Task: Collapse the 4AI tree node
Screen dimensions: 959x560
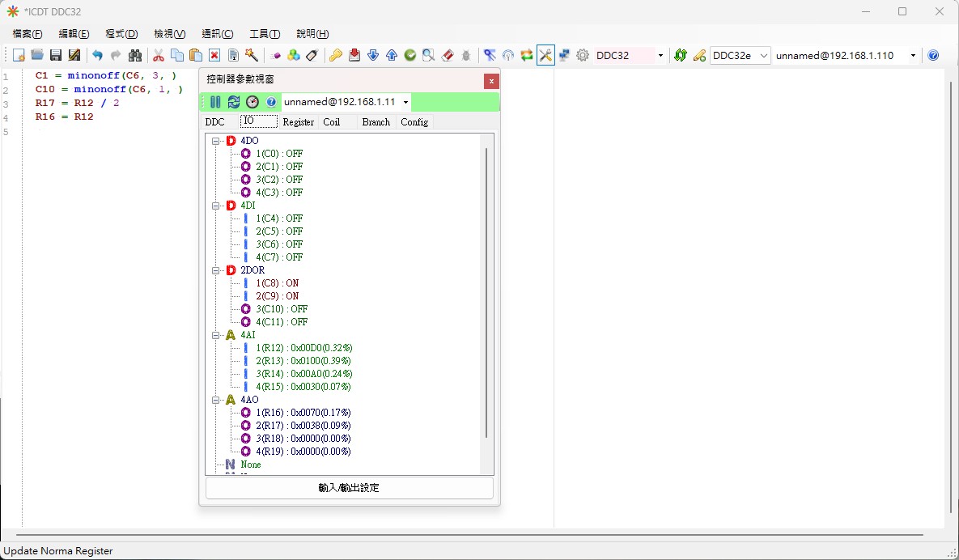Action: pyautogui.click(x=215, y=335)
